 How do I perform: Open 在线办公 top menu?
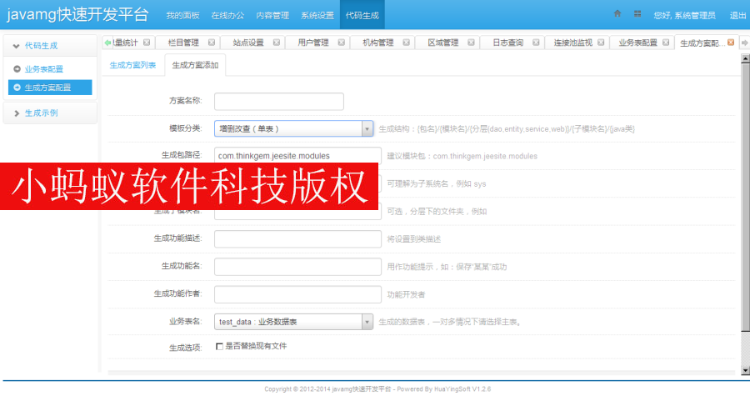point(227,15)
